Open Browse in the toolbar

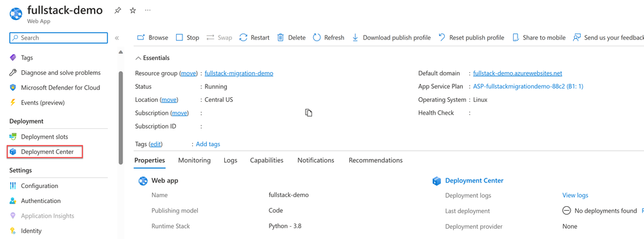pyautogui.click(x=152, y=37)
